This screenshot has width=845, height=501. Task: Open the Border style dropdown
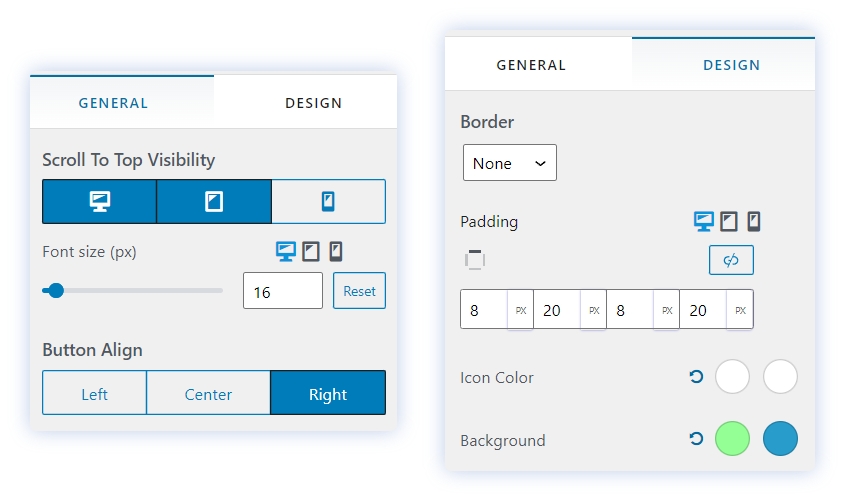coord(510,163)
